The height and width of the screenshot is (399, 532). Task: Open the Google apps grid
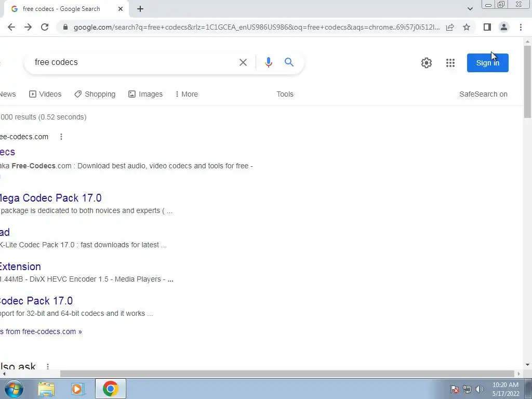(450, 63)
